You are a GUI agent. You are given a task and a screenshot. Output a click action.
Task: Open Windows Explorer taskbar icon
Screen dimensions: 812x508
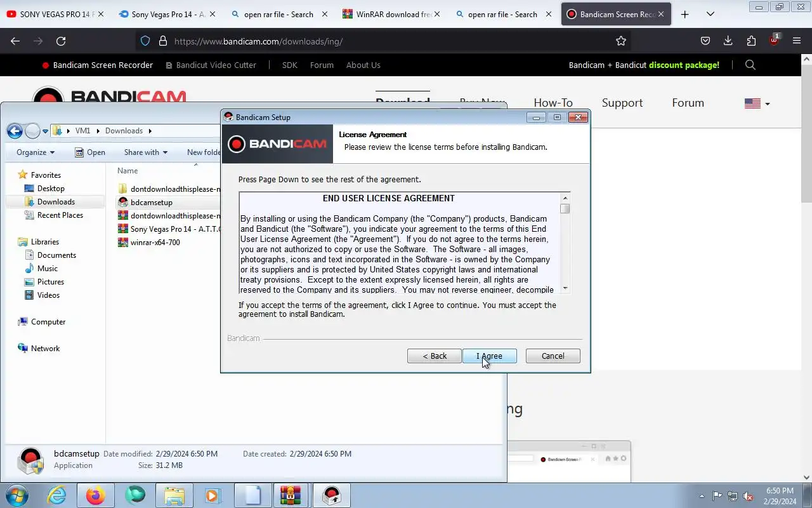[x=174, y=495]
